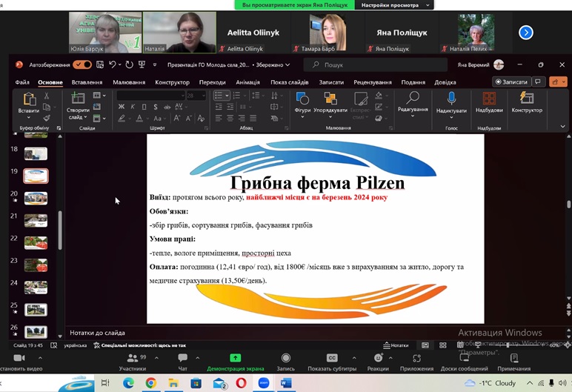
Task: Start presentation from beginning icon
Action: pos(142,64)
